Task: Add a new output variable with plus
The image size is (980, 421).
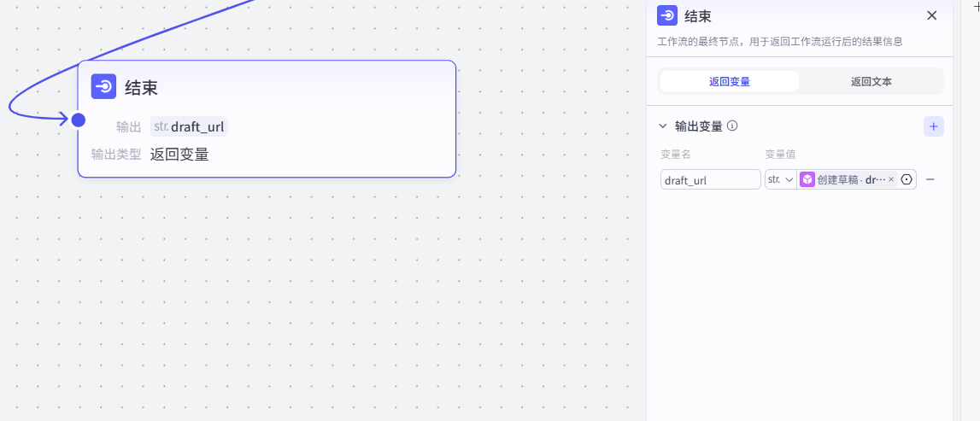Action: 933,126
